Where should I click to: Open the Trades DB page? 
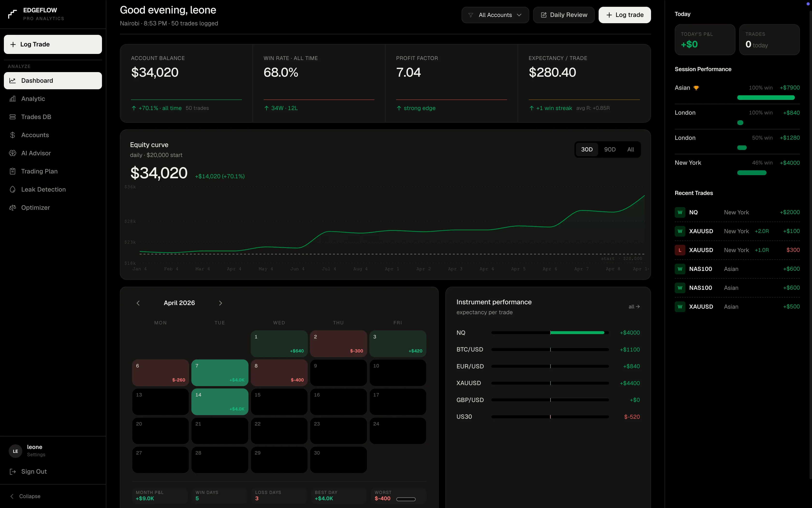(53, 117)
